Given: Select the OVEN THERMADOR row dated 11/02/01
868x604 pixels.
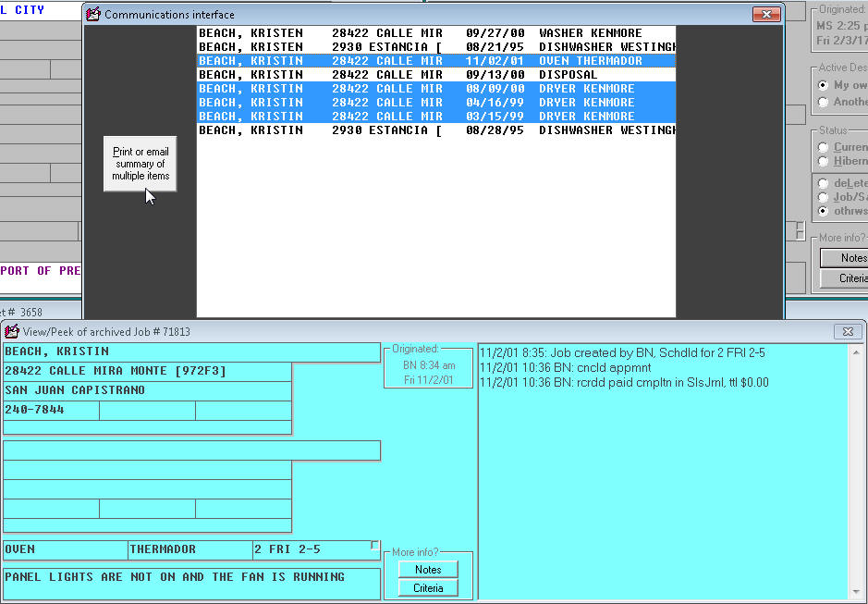Looking at the screenshot, I should pyautogui.click(x=434, y=61).
